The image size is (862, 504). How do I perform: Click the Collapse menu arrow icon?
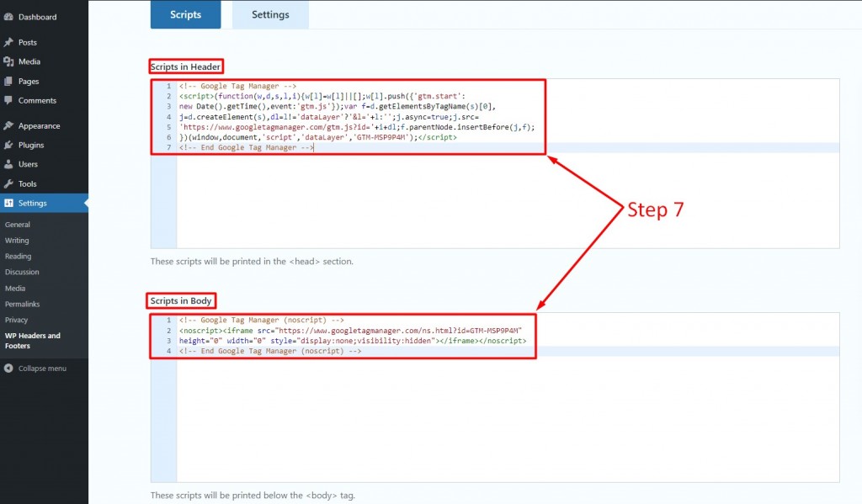point(8,369)
